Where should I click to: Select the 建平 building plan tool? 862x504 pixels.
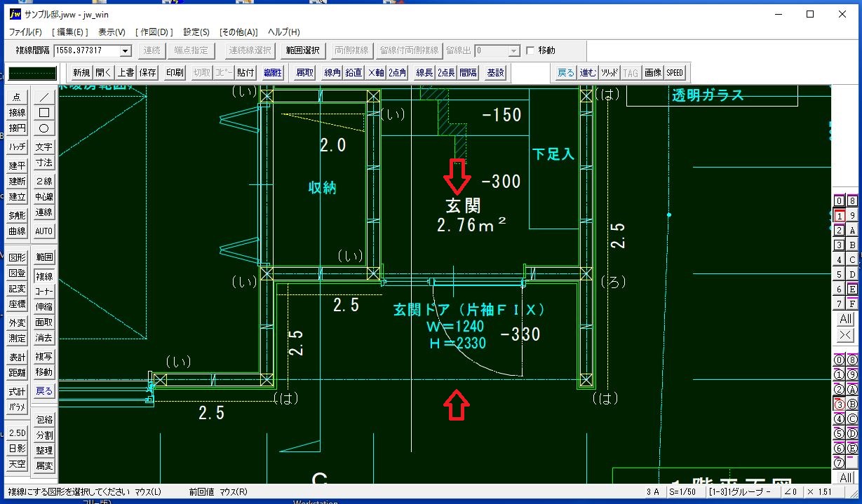click(17, 166)
